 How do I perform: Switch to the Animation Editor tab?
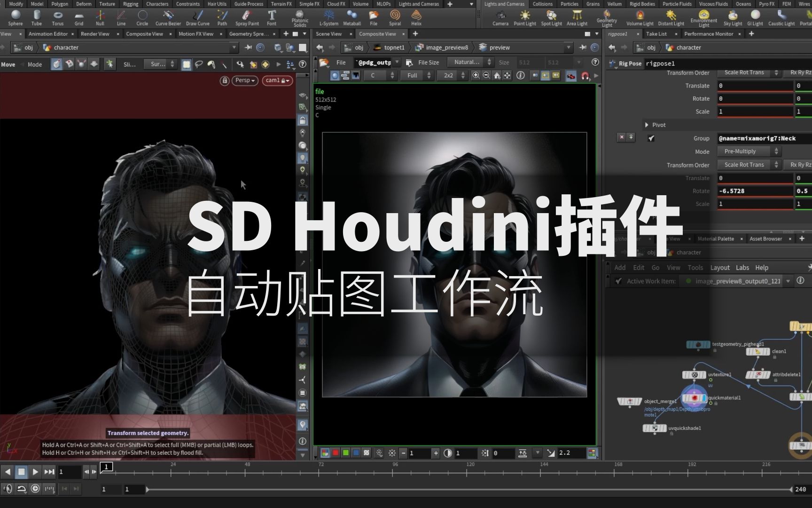48,34
